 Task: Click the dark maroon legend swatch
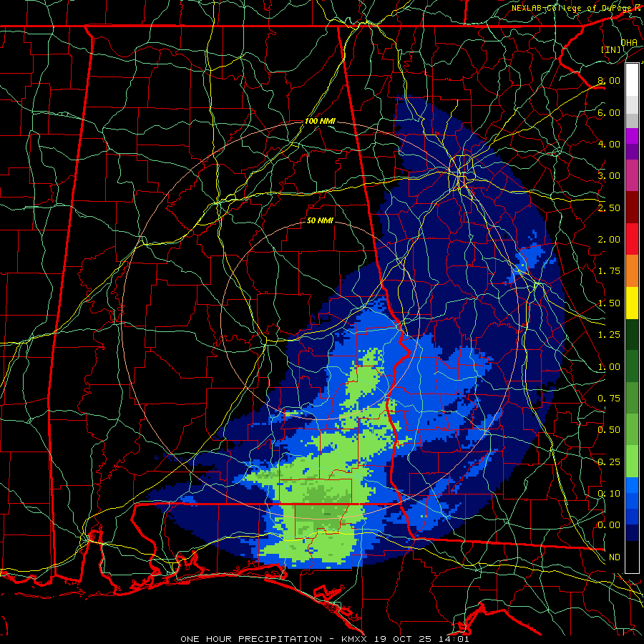(x=632, y=208)
